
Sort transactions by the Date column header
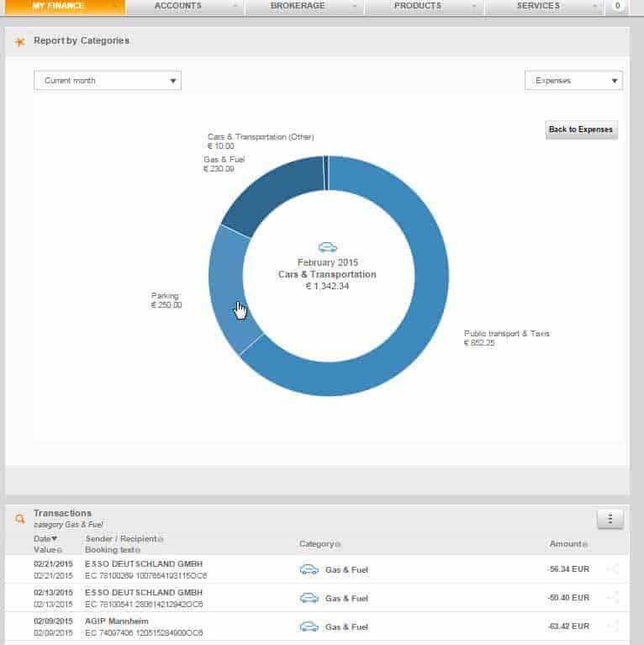tap(45, 538)
